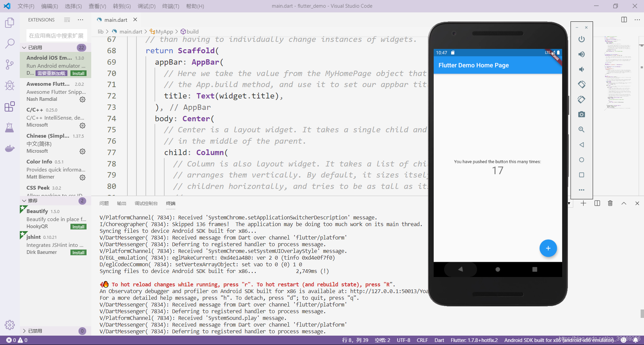Switch to the 调试控制台 panel tab
This screenshot has height=345, width=644.
pyautogui.click(x=146, y=203)
